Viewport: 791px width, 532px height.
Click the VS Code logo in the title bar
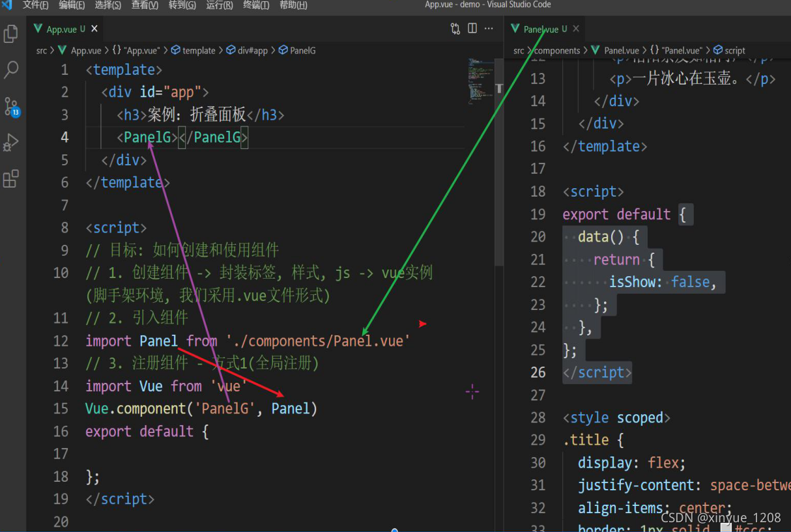tap(7, 5)
